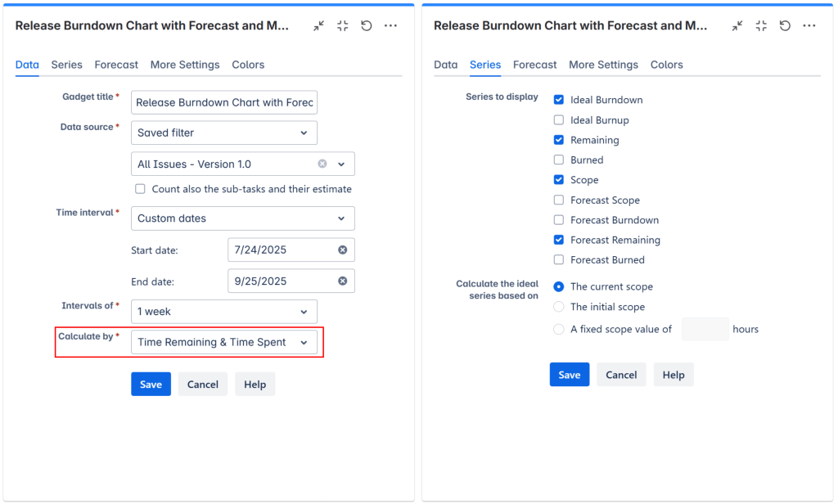The height and width of the screenshot is (504, 838).
Task: Toggle full-screen icon on the Data tab gadget
Action: [343, 26]
